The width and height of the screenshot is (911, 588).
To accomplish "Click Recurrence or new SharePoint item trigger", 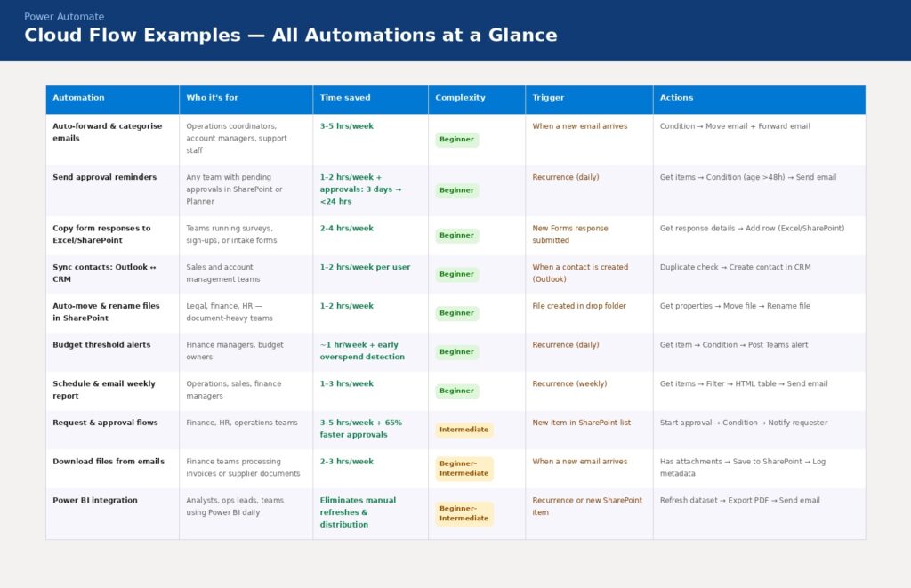I will point(587,506).
